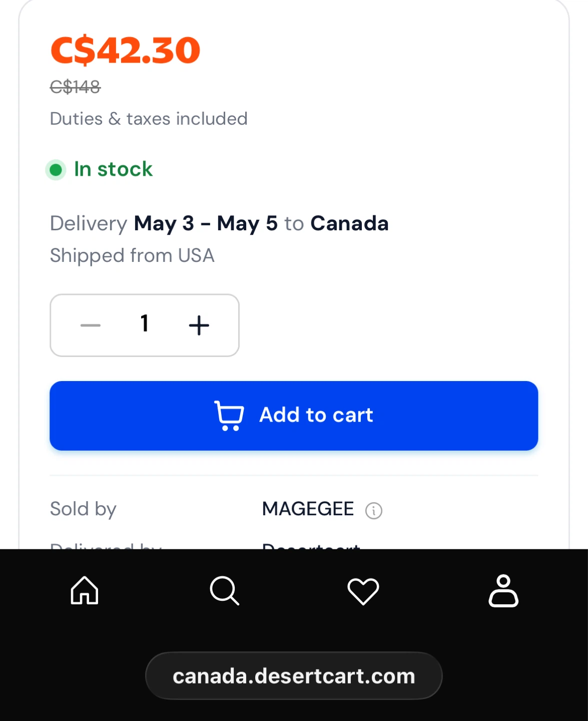Tap the C$42.30 sale price

(x=125, y=51)
